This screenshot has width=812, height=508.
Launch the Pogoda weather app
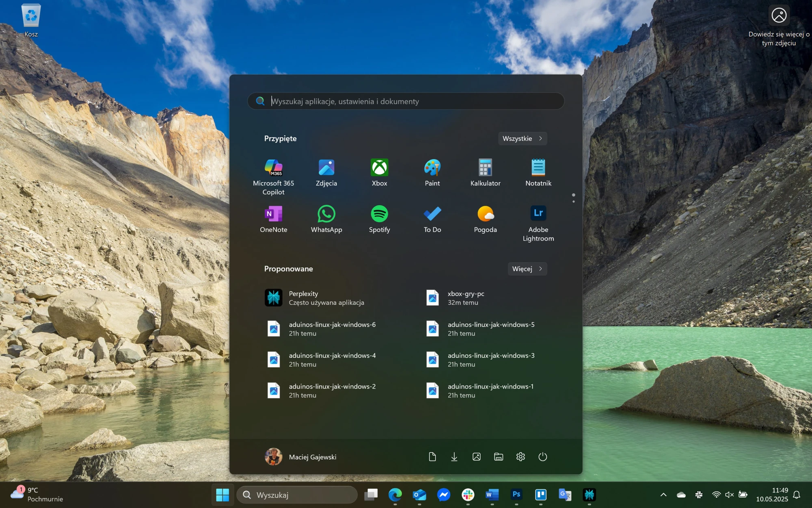pos(485,219)
